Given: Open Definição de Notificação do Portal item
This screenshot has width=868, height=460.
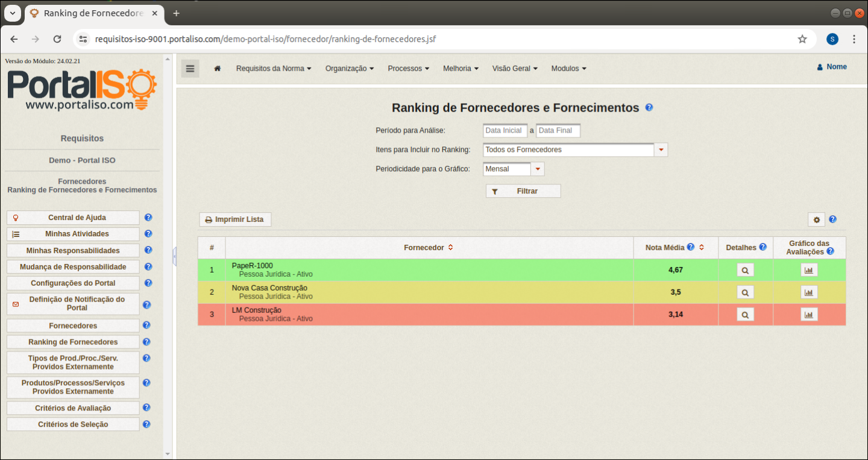Looking at the screenshot, I should point(73,304).
